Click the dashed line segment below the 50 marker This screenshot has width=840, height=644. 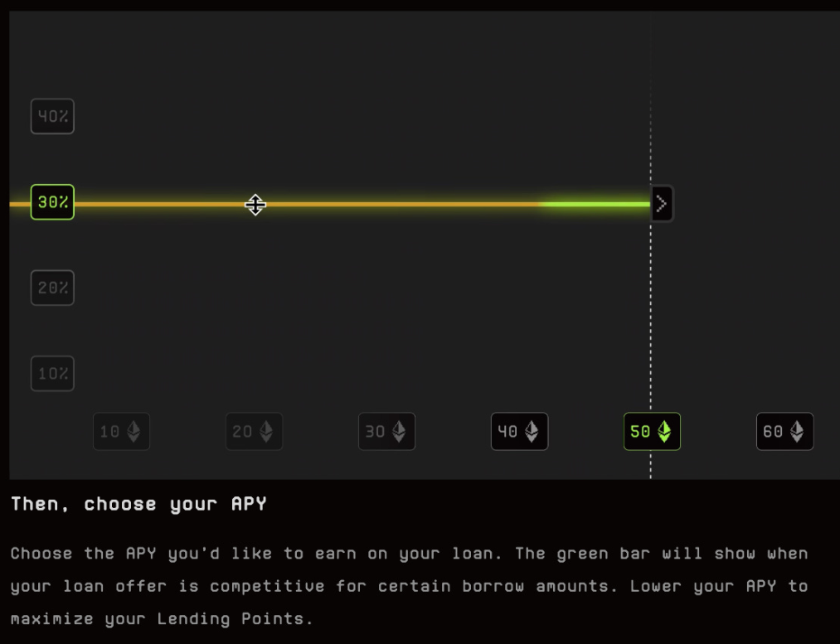(651, 464)
